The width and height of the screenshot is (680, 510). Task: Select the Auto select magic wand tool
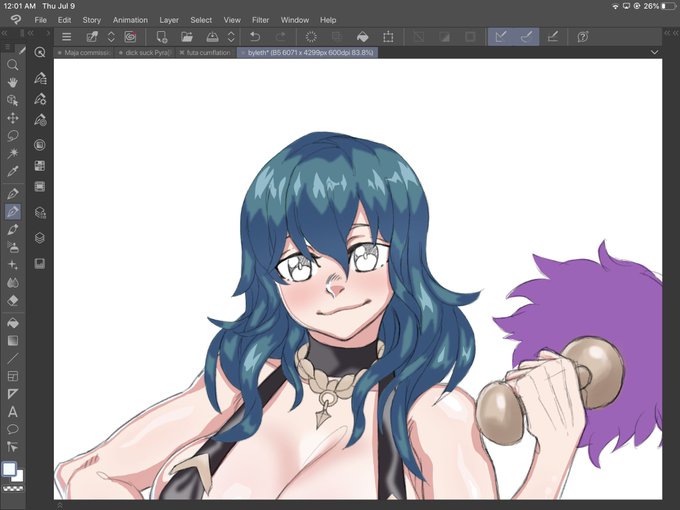(13, 153)
